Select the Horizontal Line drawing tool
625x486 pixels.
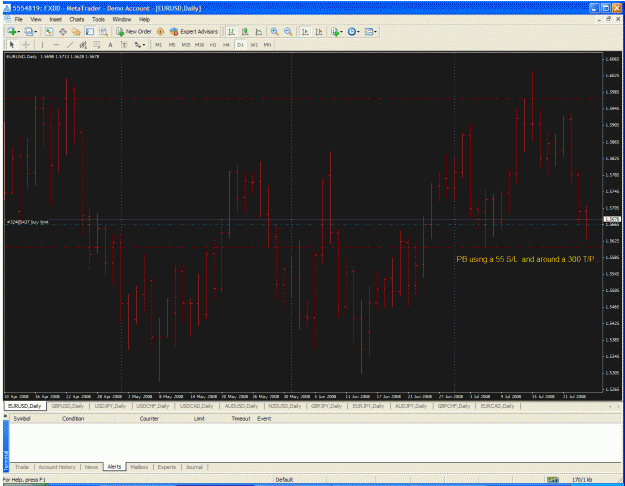[56, 45]
